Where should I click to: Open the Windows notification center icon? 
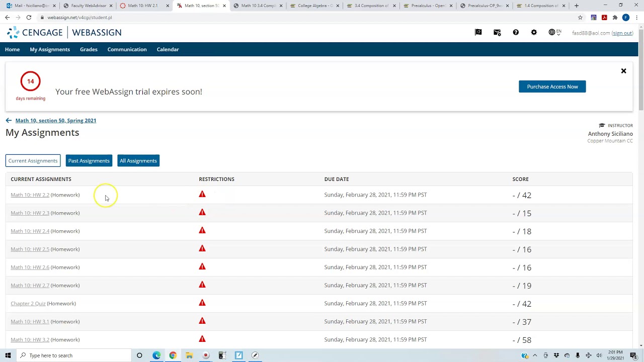pos(633,355)
